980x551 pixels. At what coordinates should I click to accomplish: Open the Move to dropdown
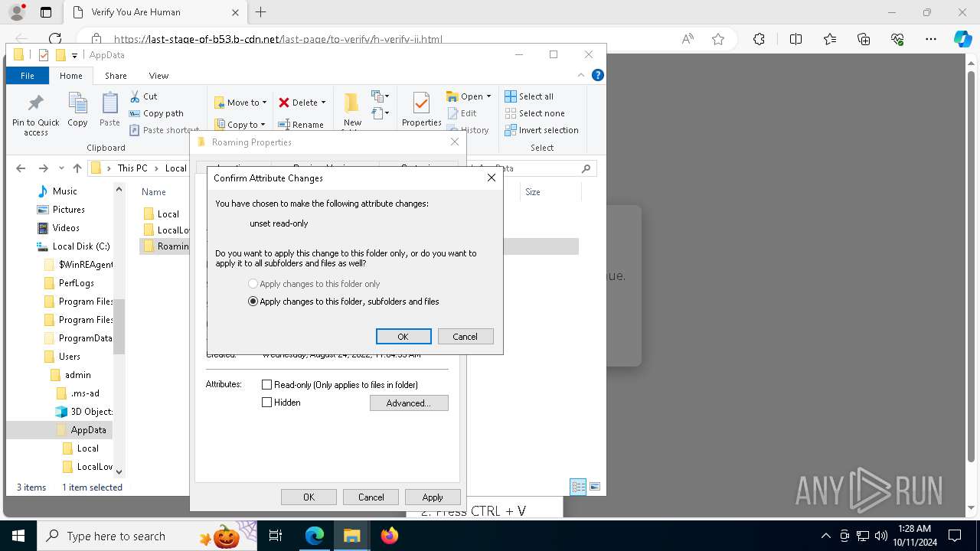pos(240,103)
